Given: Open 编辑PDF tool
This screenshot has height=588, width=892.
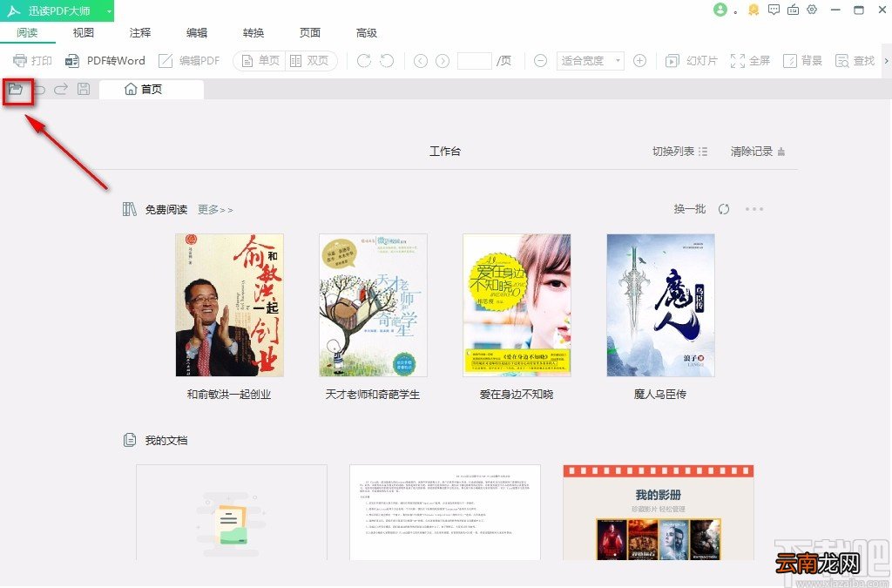Looking at the screenshot, I should click(189, 61).
